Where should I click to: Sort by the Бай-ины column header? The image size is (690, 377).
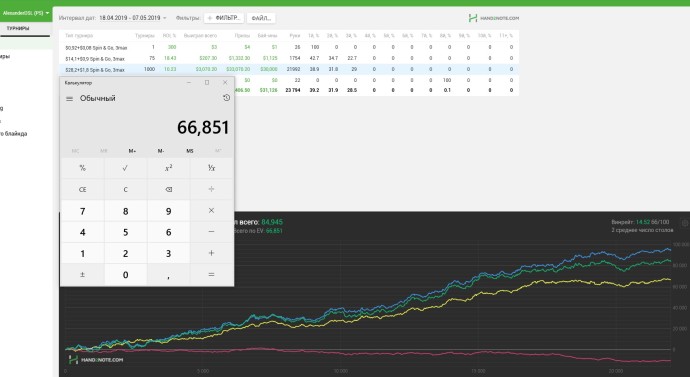[x=267, y=36]
